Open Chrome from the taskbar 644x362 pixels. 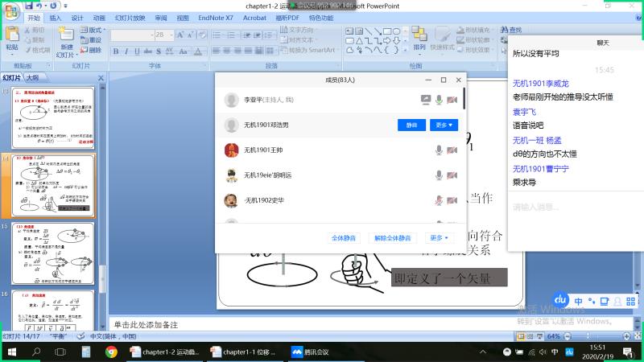[111, 352]
